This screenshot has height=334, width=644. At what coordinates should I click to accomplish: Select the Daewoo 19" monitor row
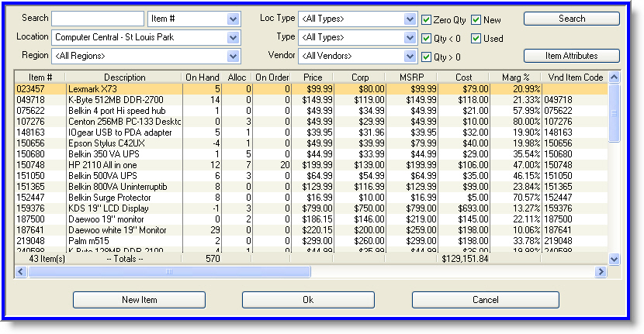pos(311,219)
